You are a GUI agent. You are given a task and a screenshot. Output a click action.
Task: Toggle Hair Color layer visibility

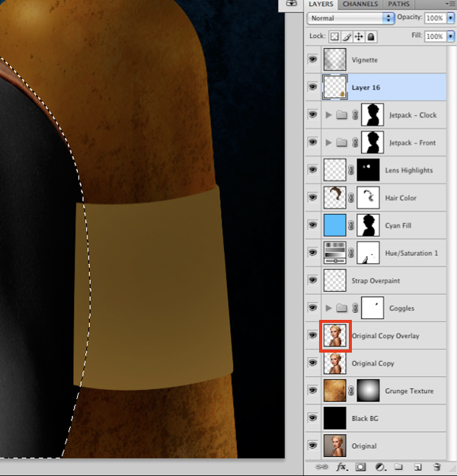click(312, 197)
